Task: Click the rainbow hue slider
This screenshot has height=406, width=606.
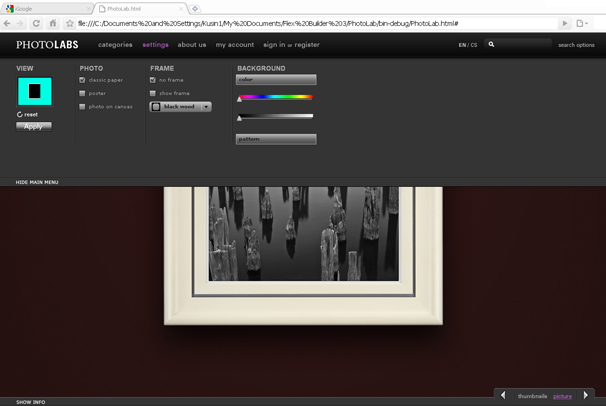Action: pyautogui.click(x=276, y=97)
